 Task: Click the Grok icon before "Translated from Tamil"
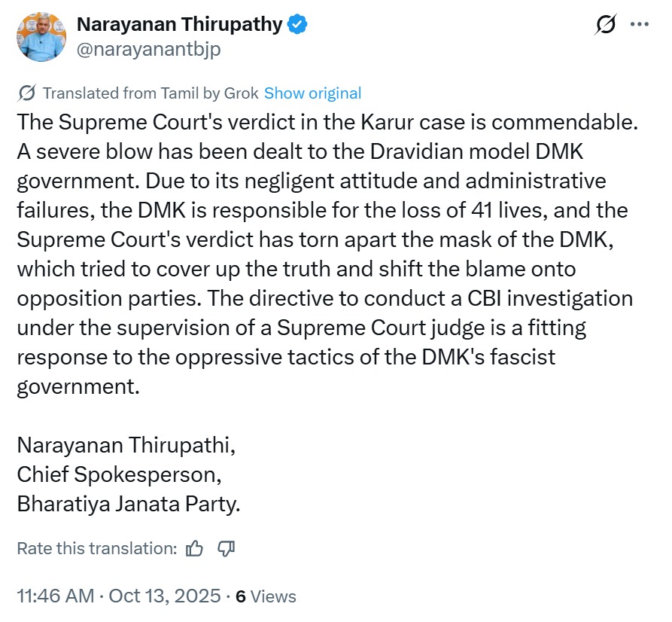pyautogui.click(x=26, y=93)
